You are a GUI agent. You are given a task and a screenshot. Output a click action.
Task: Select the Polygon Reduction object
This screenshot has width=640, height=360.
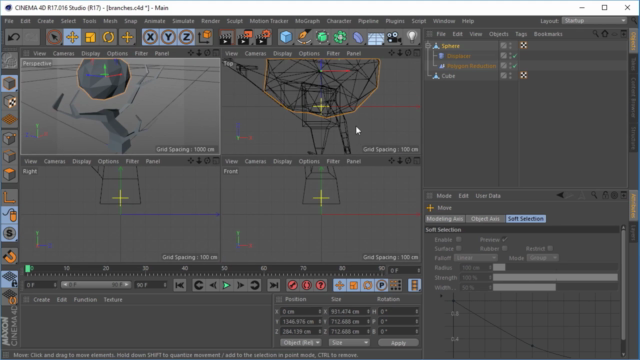pos(471,66)
